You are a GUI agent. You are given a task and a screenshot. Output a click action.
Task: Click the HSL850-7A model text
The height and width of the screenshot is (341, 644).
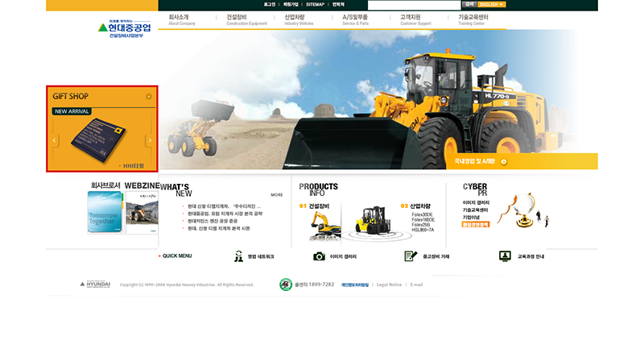(x=423, y=230)
